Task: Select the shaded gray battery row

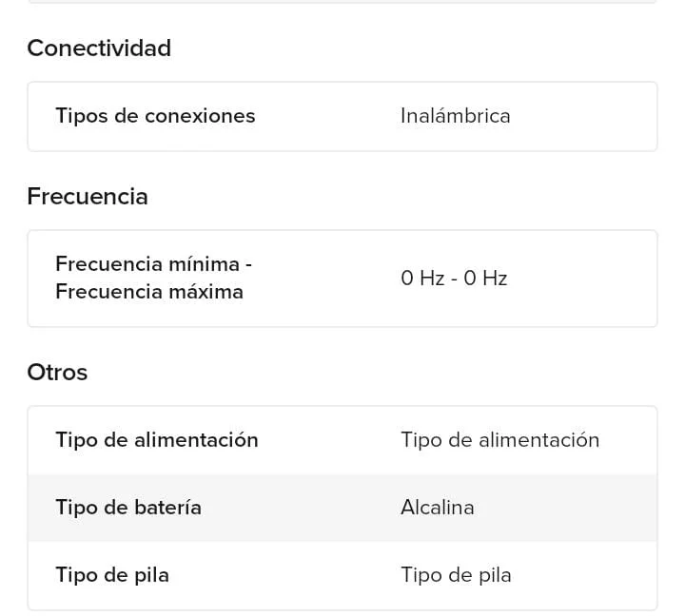Action: click(x=342, y=508)
